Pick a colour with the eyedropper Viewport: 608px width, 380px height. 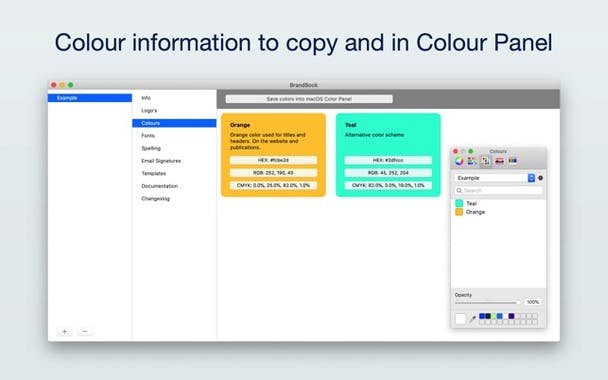[x=472, y=319]
